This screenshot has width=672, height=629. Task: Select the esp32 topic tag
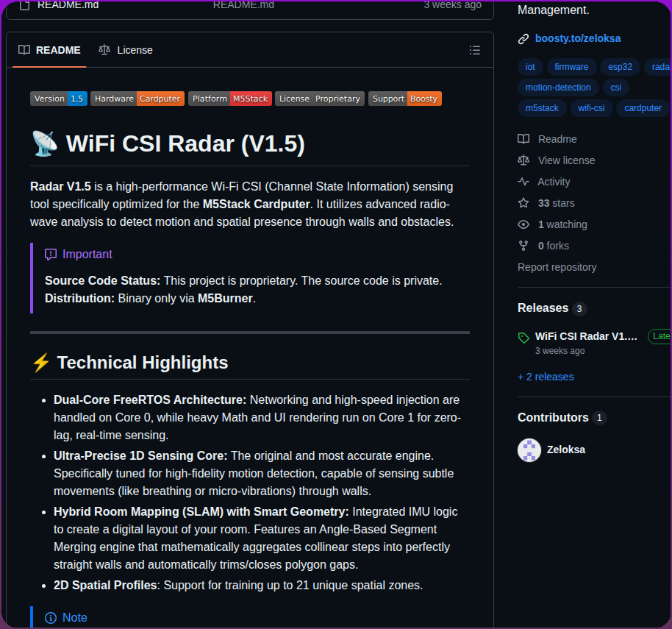point(620,67)
